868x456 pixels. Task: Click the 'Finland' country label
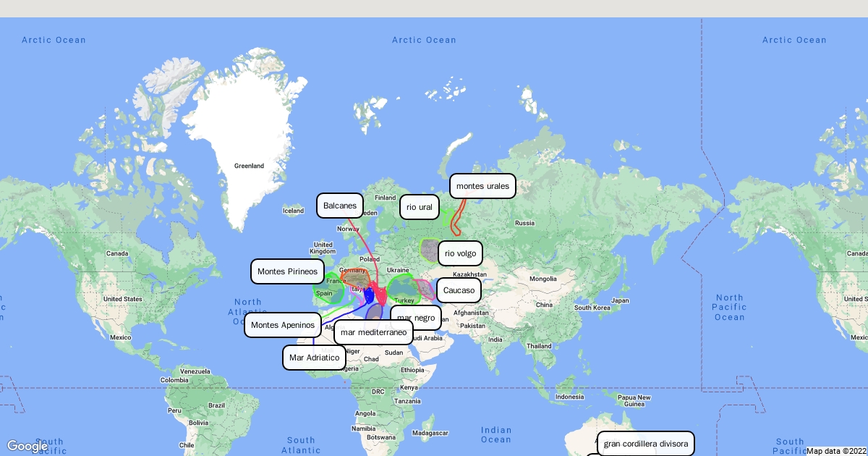tap(386, 198)
